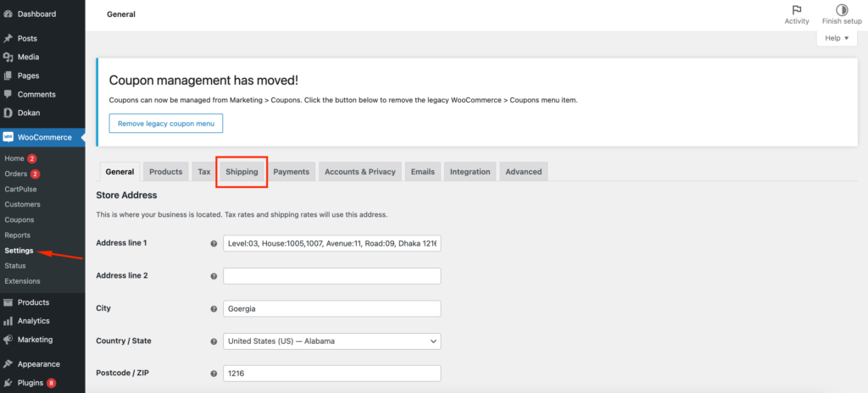
Task: Click the Finish setup progress icon
Action: (x=842, y=10)
